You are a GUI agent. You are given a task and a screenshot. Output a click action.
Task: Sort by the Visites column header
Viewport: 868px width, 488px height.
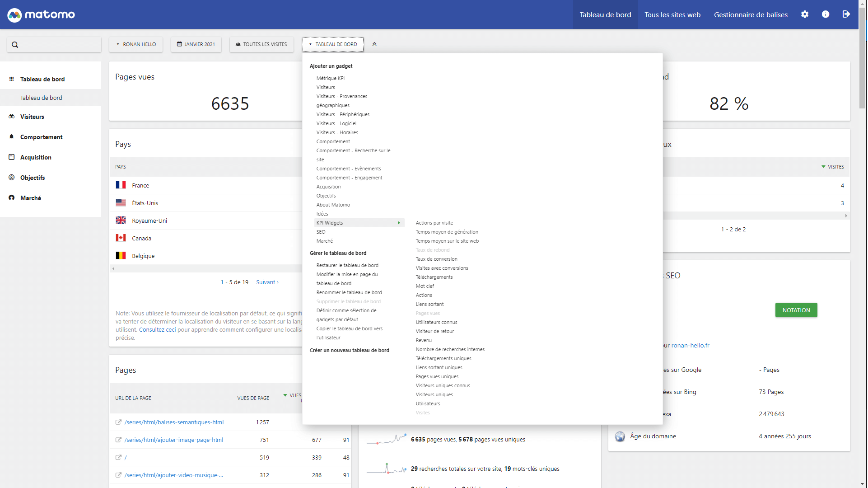click(835, 167)
